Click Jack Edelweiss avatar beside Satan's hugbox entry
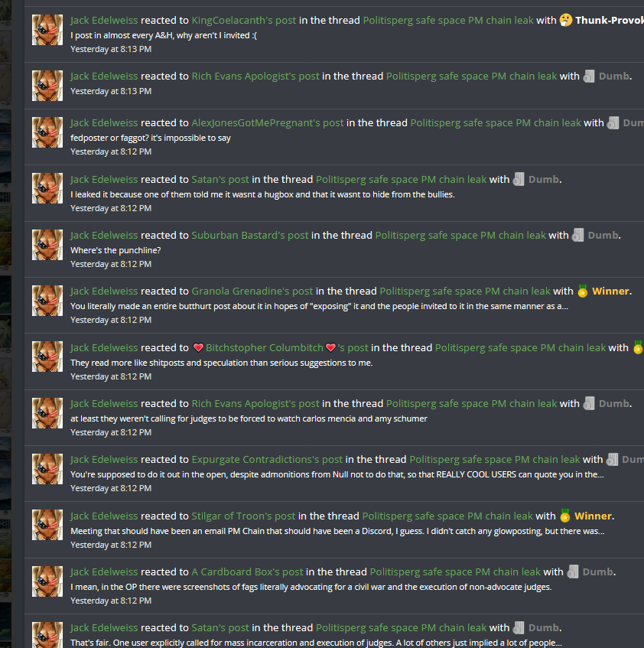644x648 pixels. 47,188
